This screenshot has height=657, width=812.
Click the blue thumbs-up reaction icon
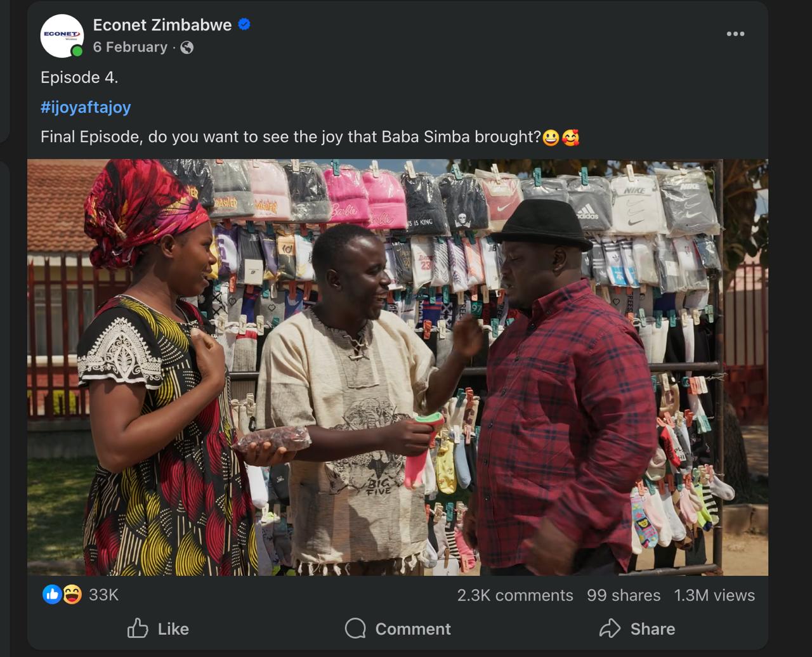click(x=52, y=594)
